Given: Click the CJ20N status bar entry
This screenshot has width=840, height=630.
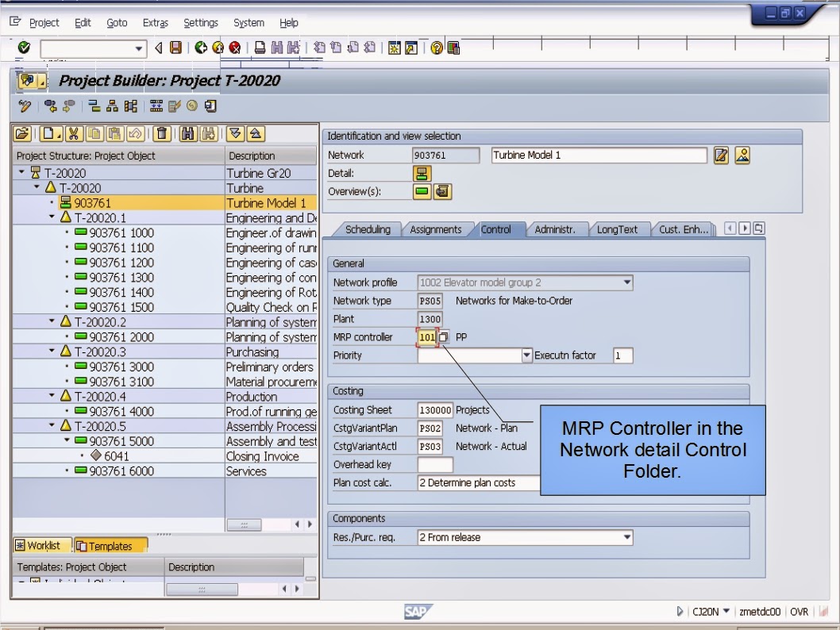Looking at the screenshot, I should tap(705, 612).
